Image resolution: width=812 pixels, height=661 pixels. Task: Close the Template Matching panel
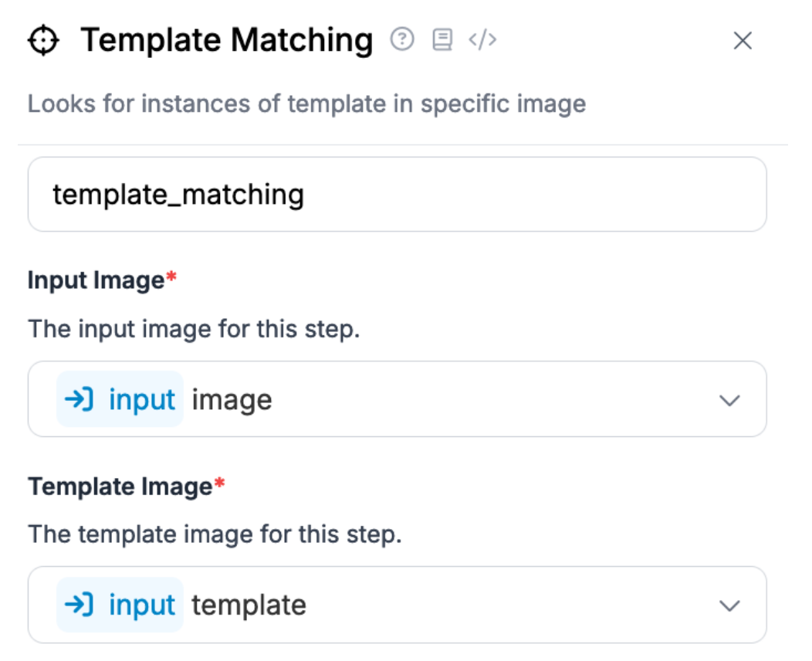coord(742,41)
